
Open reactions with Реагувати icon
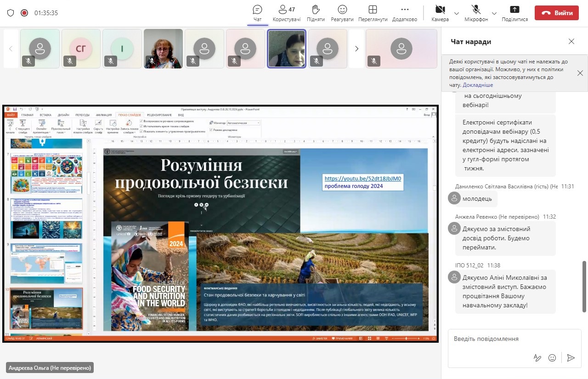pos(342,10)
